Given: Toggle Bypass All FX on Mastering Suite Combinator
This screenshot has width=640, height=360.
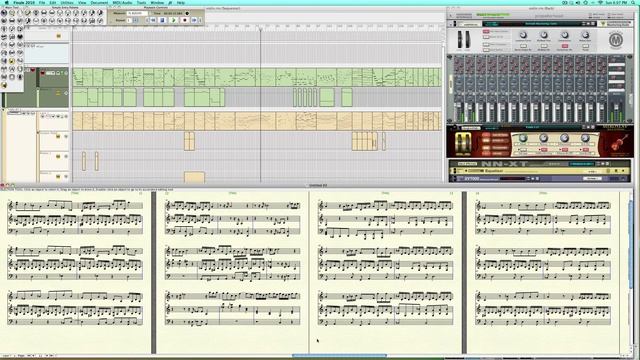Looking at the screenshot, I should pos(486,37).
